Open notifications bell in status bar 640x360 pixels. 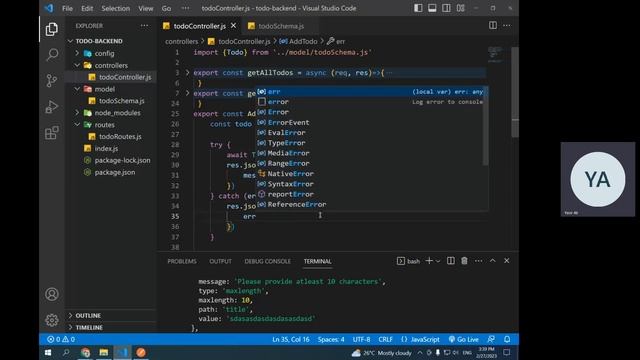(x=507, y=339)
